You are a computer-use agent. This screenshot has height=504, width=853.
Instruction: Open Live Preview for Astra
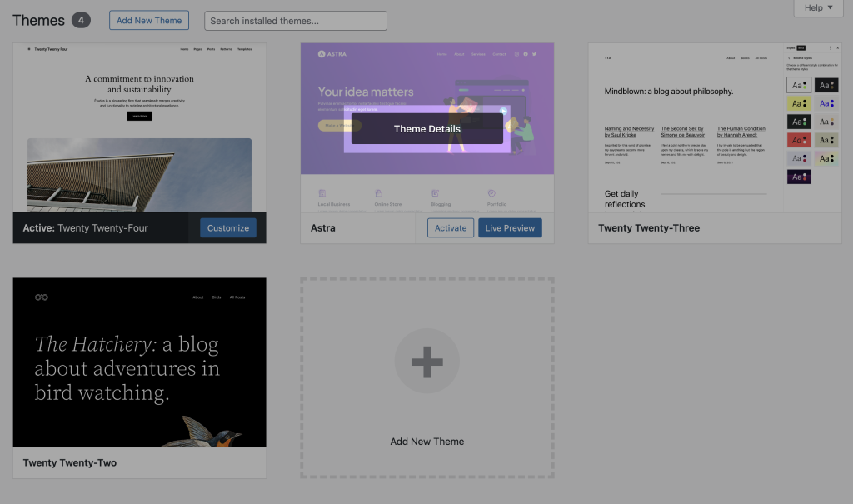coord(510,228)
